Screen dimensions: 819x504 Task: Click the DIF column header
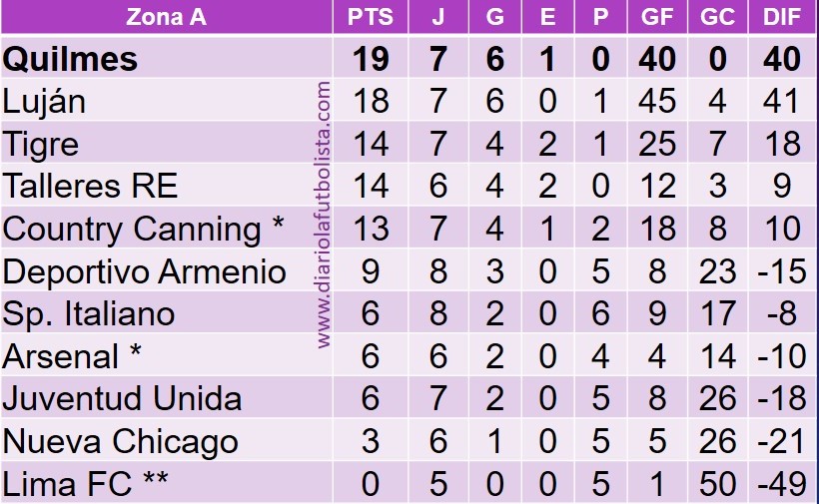[x=781, y=17]
